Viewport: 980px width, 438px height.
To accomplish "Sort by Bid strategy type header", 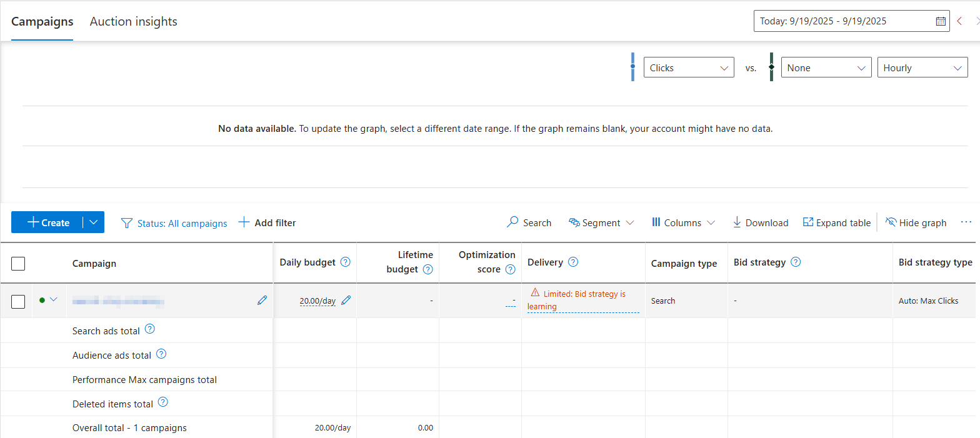I will click(x=936, y=262).
